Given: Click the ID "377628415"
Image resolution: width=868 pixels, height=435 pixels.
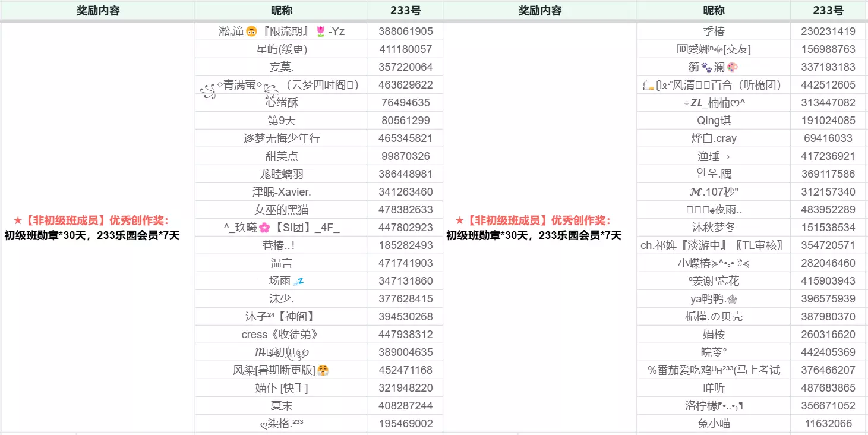Looking at the screenshot, I should [x=406, y=299].
